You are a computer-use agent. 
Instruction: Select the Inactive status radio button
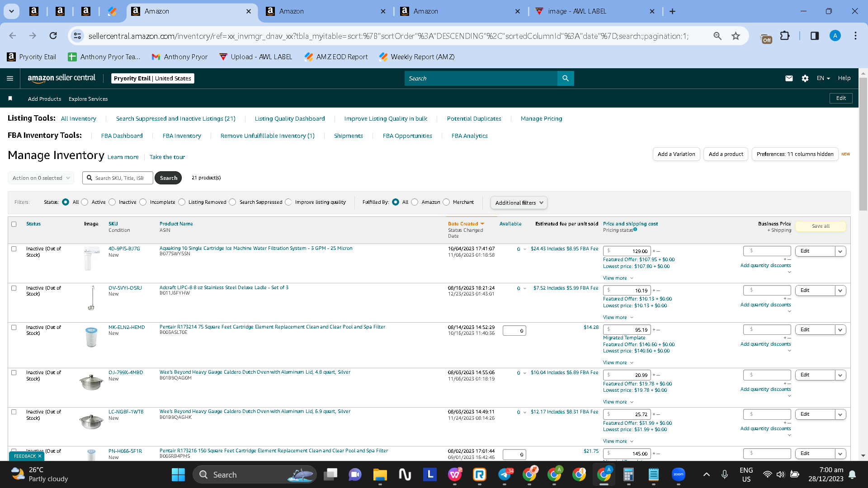click(112, 202)
